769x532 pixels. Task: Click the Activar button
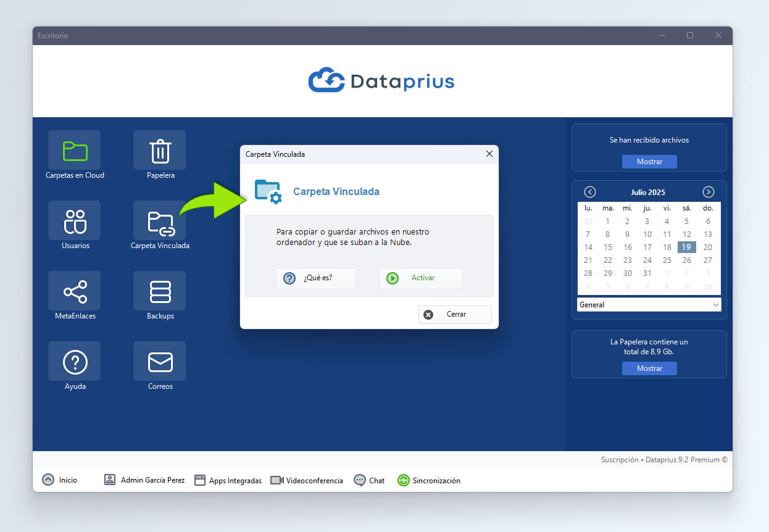coord(421,278)
